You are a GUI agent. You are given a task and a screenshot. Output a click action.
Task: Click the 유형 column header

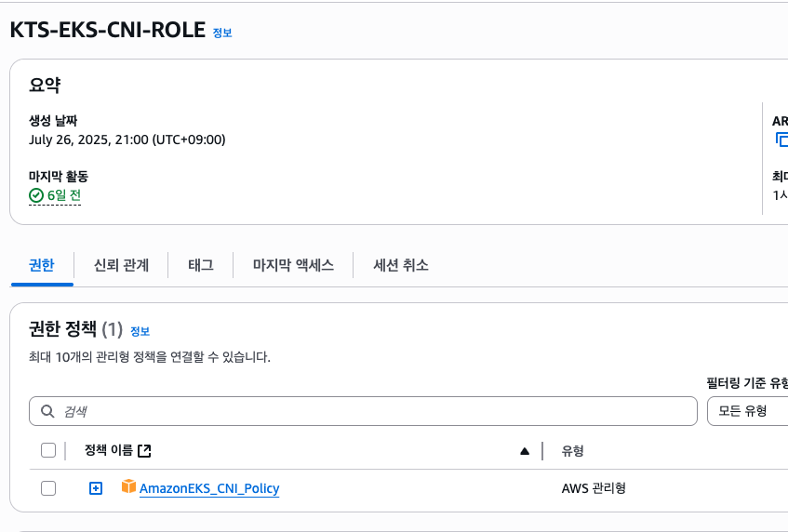[572, 450]
